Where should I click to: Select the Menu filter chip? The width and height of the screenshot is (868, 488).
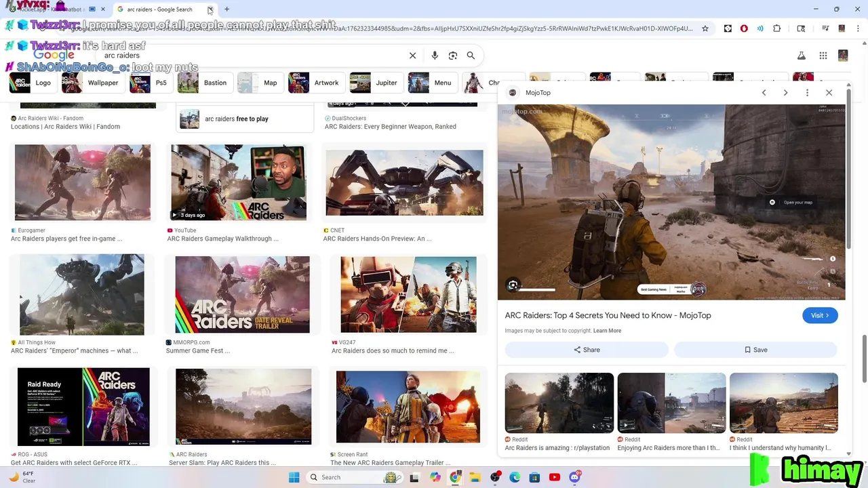click(431, 83)
